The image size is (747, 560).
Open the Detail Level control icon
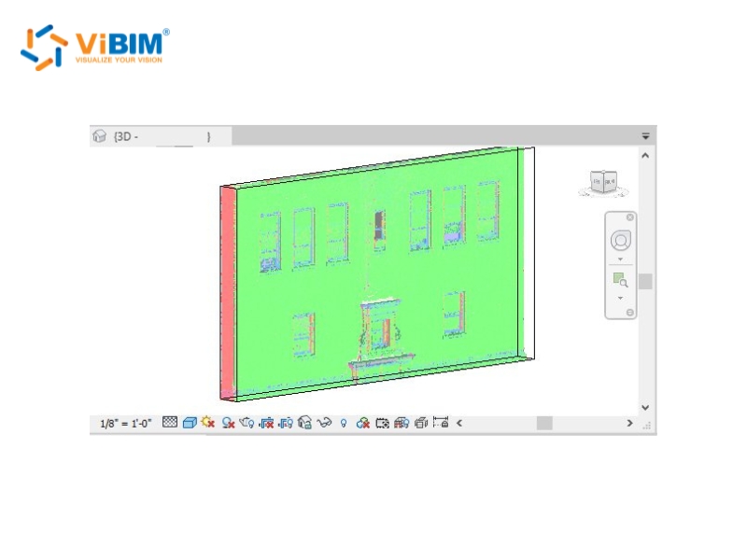point(170,423)
